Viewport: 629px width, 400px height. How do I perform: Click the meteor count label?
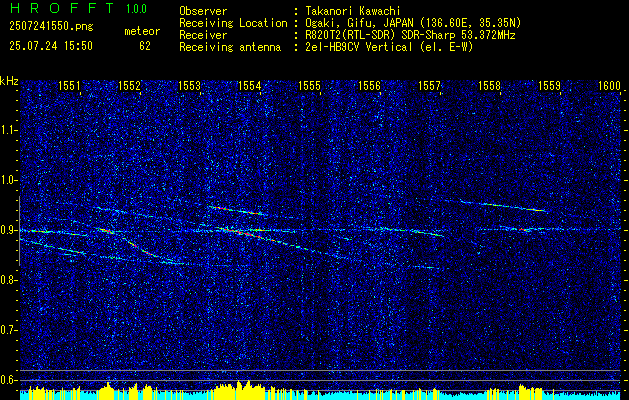142,31
